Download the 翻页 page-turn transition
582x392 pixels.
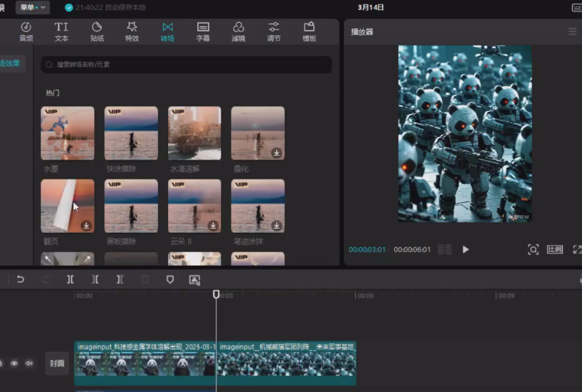(x=86, y=226)
